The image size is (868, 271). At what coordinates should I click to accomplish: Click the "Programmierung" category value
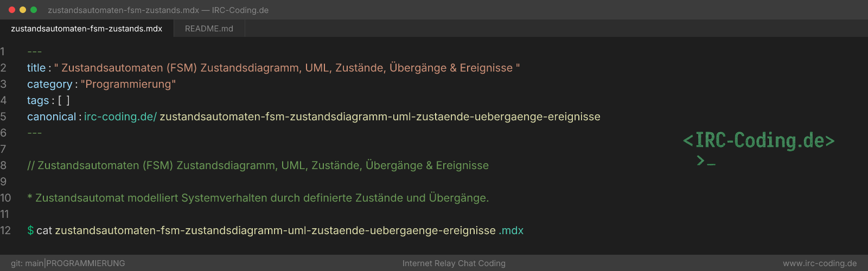click(x=128, y=84)
